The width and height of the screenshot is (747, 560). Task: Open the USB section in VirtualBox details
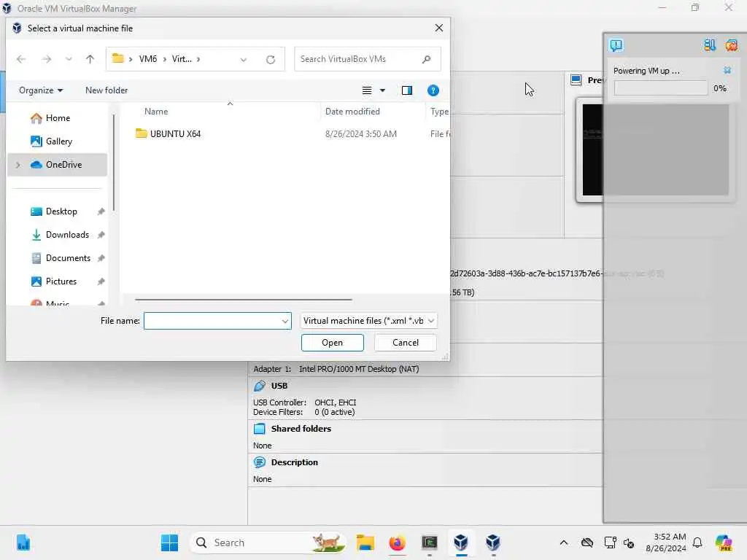(x=279, y=386)
